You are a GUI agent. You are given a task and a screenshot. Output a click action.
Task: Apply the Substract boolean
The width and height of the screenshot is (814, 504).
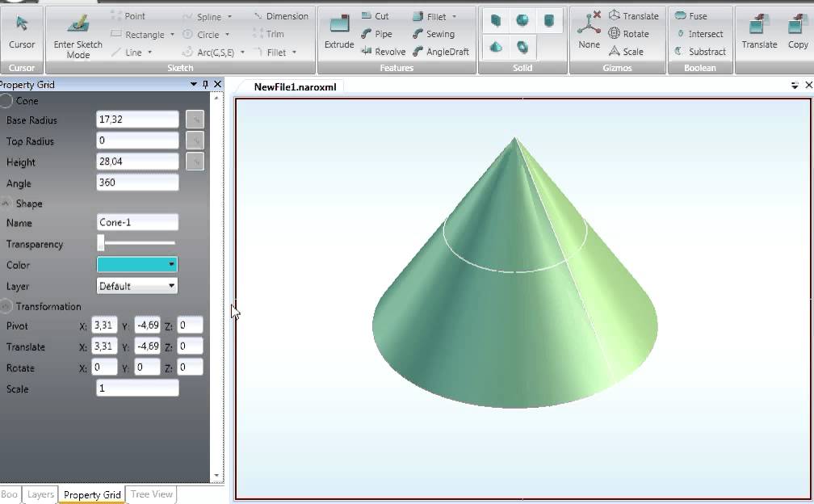[x=700, y=52]
